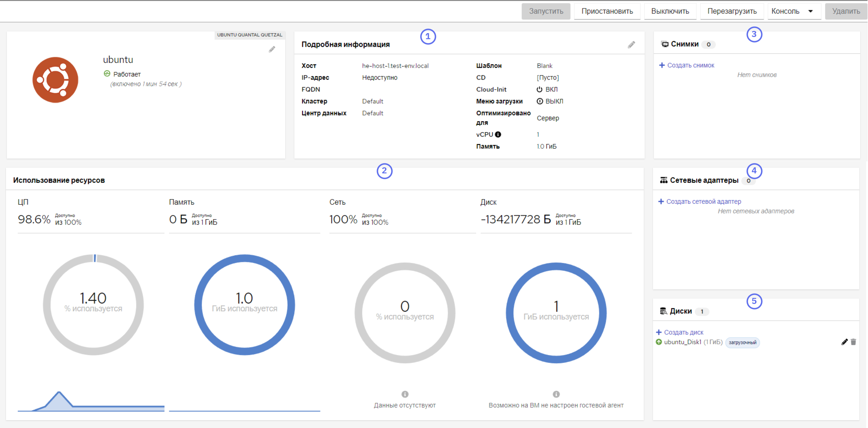Screen dimensions: 868x428
Task: Click the Создать сетевой адаптер link
Action: click(700, 201)
